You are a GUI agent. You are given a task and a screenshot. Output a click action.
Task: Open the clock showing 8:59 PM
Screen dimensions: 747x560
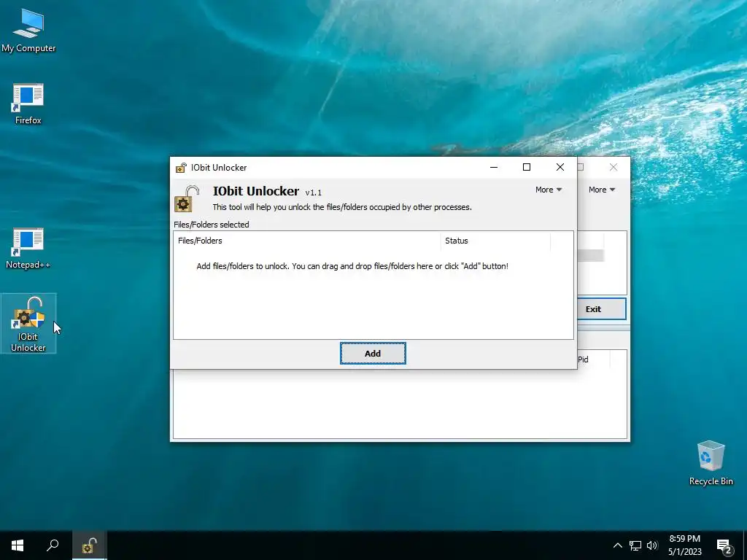pyautogui.click(x=684, y=545)
